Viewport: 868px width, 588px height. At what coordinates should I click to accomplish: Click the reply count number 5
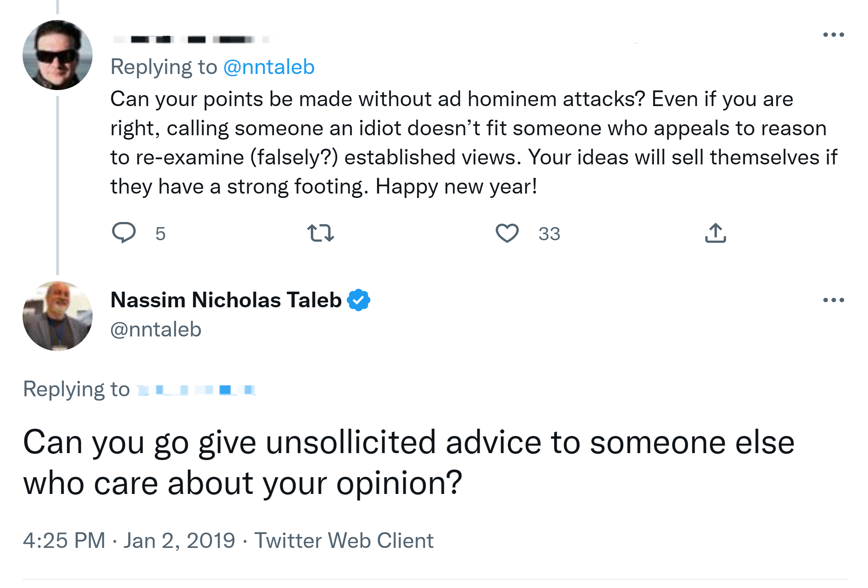[x=160, y=234]
